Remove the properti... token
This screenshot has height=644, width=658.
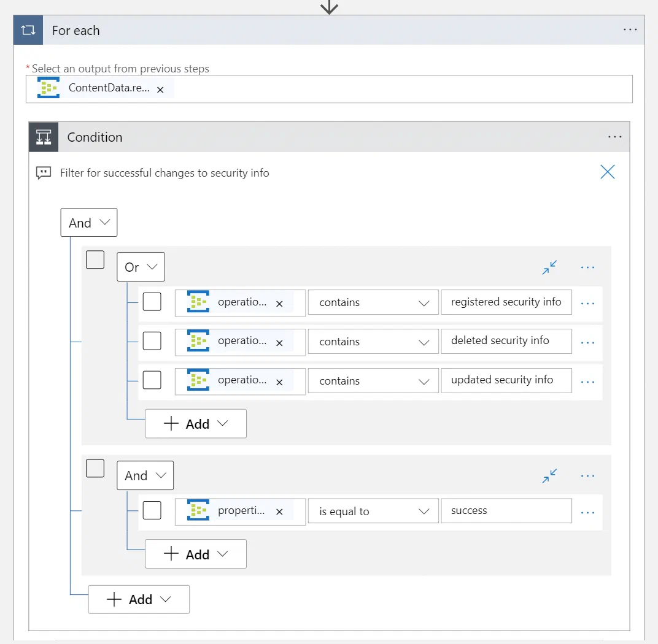pos(279,512)
